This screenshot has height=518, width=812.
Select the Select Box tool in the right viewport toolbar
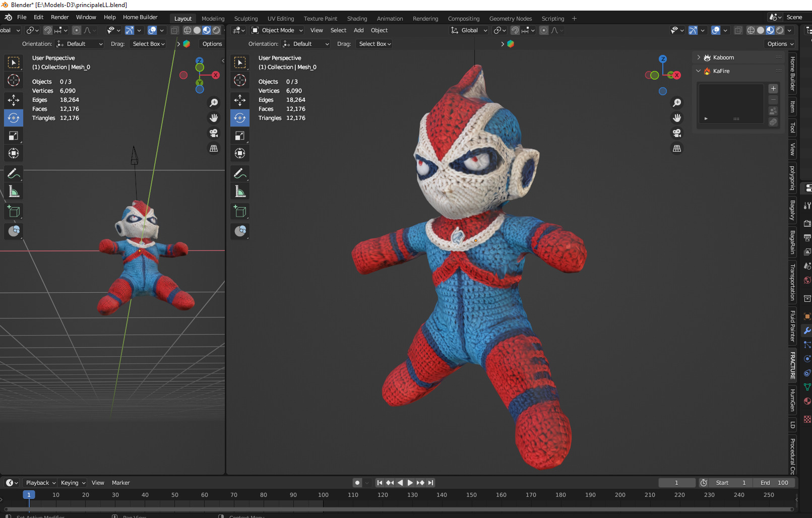click(240, 62)
